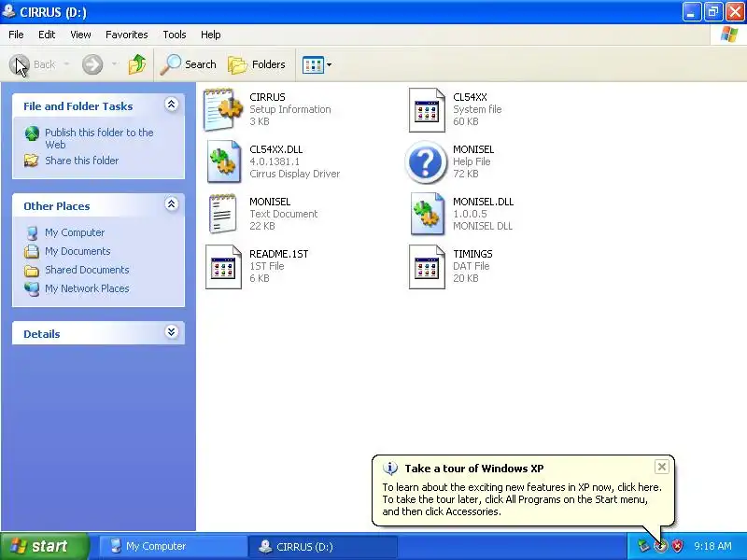The height and width of the screenshot is (560, 747).
Task: Toggle the Folders pane button
Action: click(x=257, y=64)
